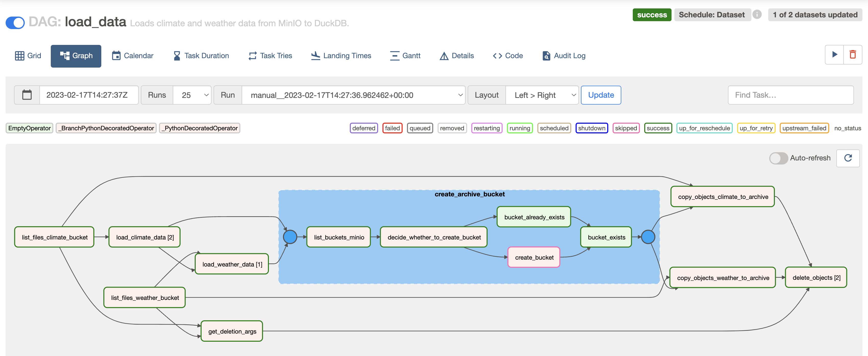Click the shutdown status legend
Viewport: 868px width, 356px height.
pyautogui.click(x=592, y=128)
